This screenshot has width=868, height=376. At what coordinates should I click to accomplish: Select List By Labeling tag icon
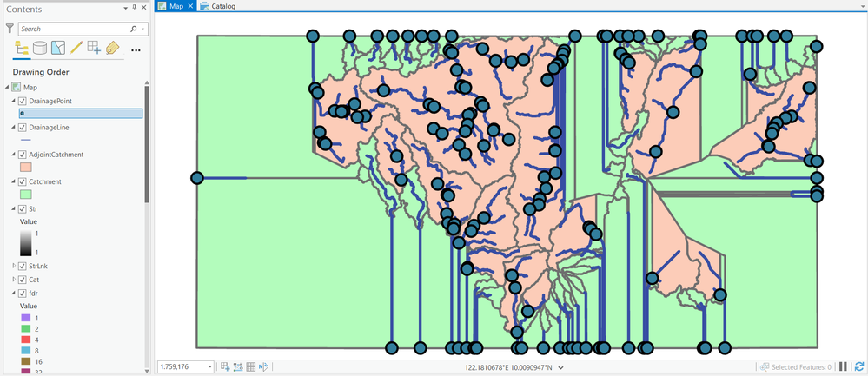coord(112,48)
